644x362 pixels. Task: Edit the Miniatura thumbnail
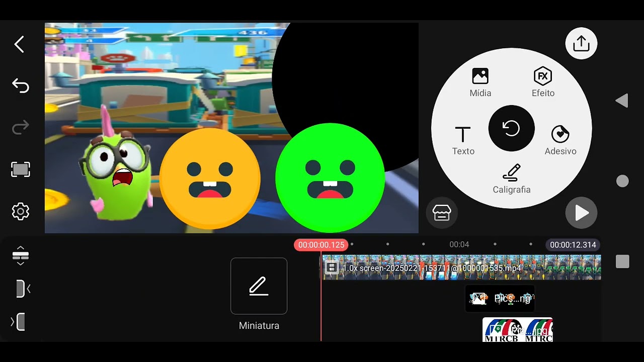coord(259,286)
